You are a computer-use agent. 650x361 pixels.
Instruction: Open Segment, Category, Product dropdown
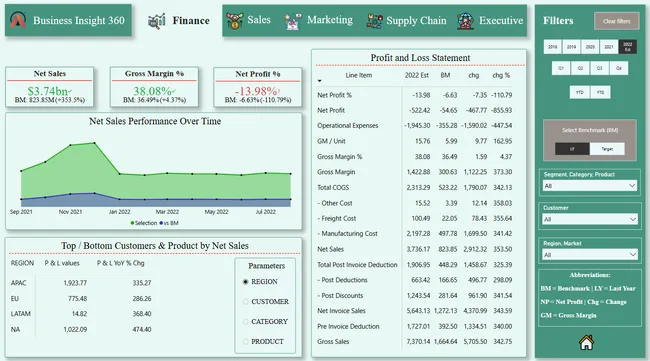[x=589, y=186]
